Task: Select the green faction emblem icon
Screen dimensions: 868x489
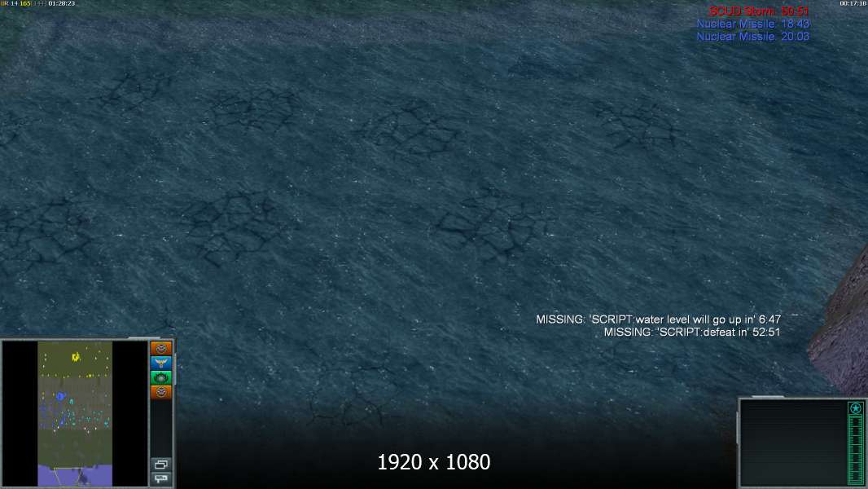Action: point(161,377)
